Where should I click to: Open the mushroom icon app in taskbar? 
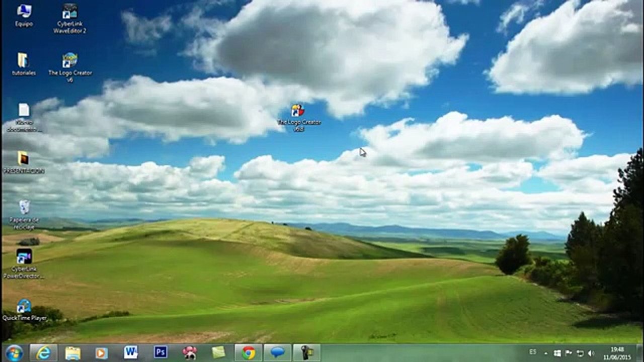point(190,352)
